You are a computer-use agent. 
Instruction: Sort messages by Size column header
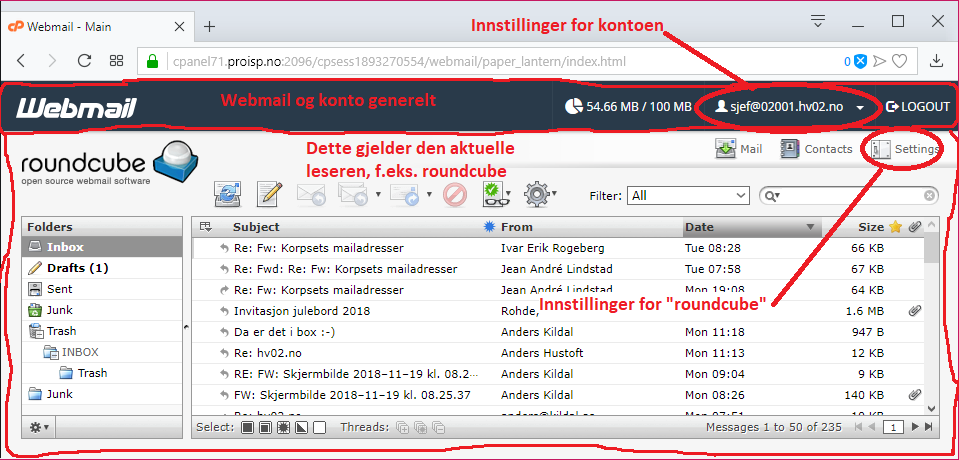[x=871, y=227]
